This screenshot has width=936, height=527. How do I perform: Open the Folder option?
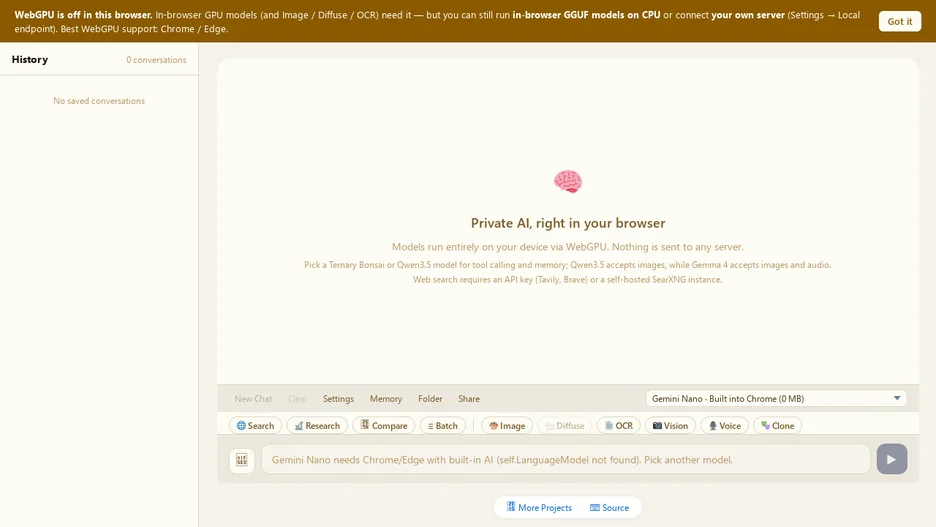point(430,399)
